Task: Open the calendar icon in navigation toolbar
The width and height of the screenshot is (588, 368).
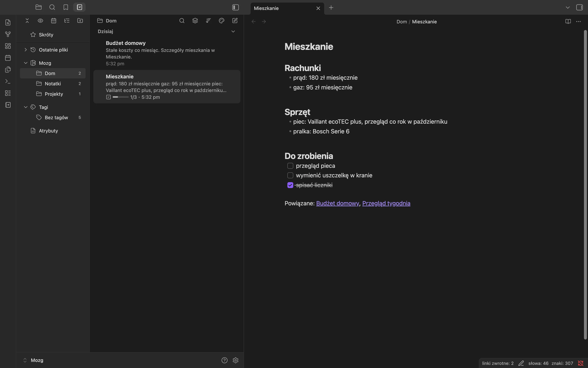Action: pyautogui.click(x=54, y=21)
